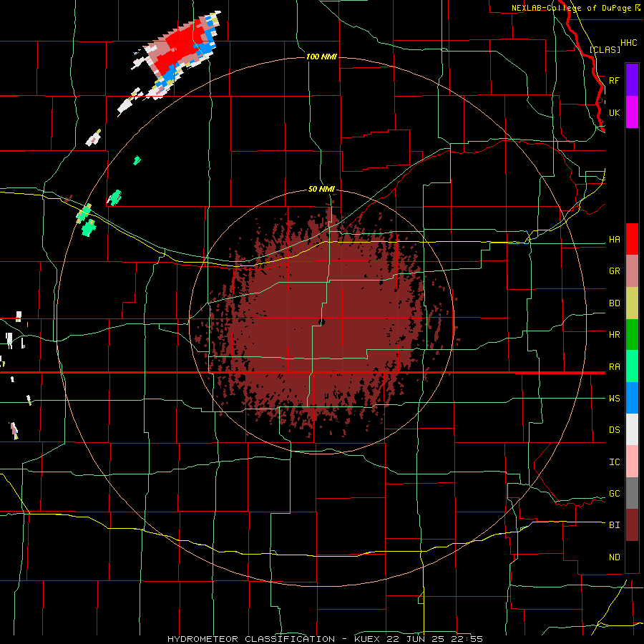Click the white DS dry snow swatch
Screen dimensions: 644x644
tap(632, 429)
